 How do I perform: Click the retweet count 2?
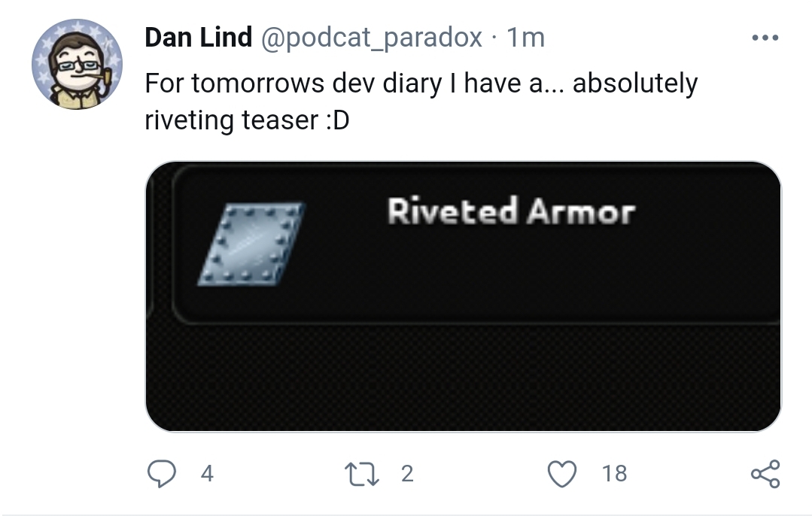click(407, 474)
